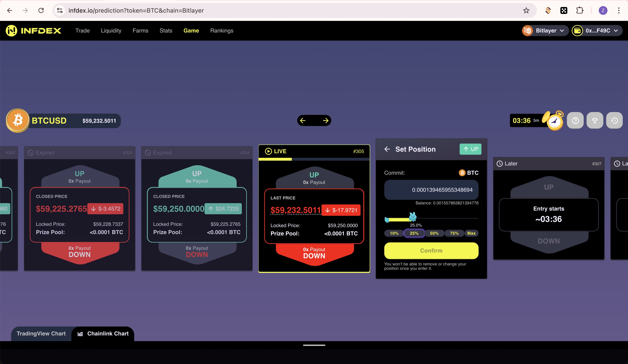Open the Chrome profile avatar Z
The image size is (628, 364).
click(x=603, y=10)
